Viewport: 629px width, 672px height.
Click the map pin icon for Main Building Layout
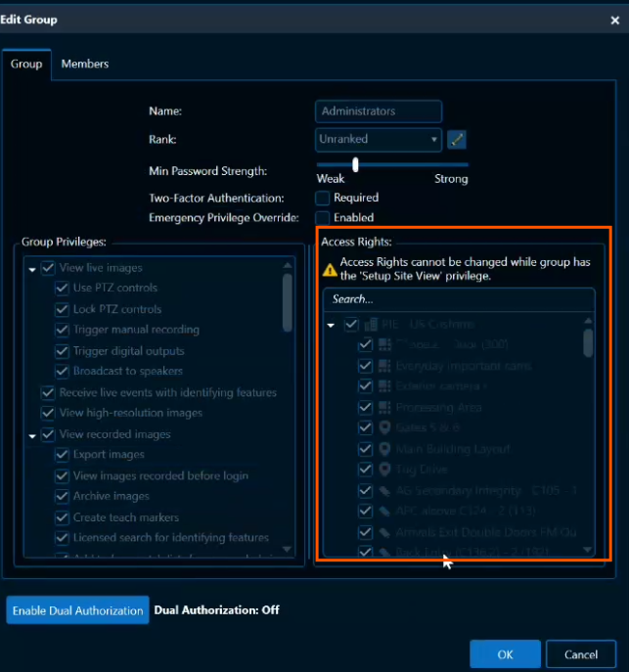click(x=384, y=449)
